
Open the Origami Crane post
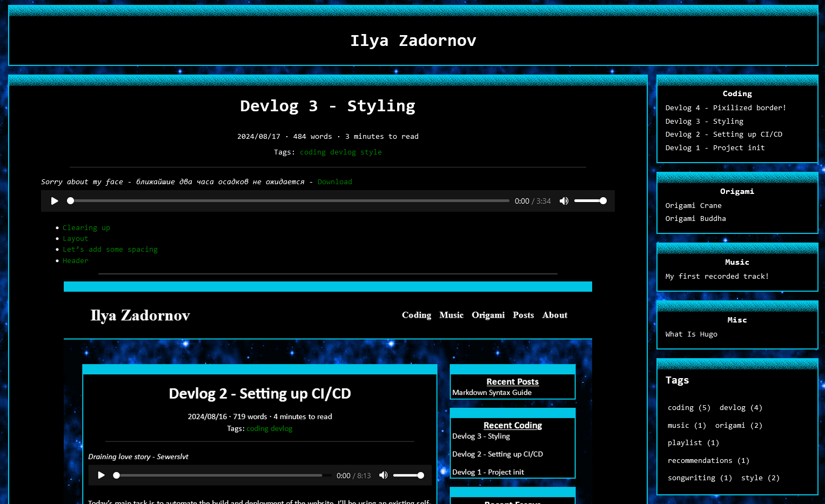(x=694, y=206)
